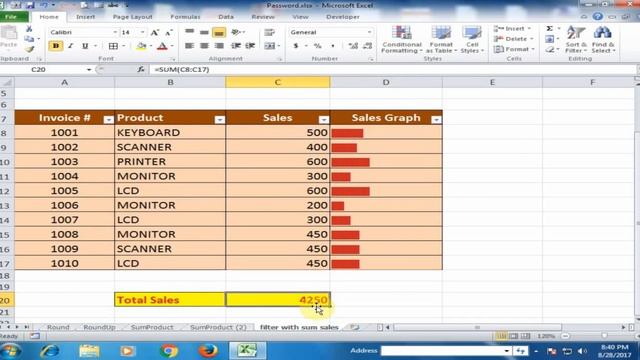
Task: Open the SumProduct (2) sheet tab
Action: [x=218, y=327]
